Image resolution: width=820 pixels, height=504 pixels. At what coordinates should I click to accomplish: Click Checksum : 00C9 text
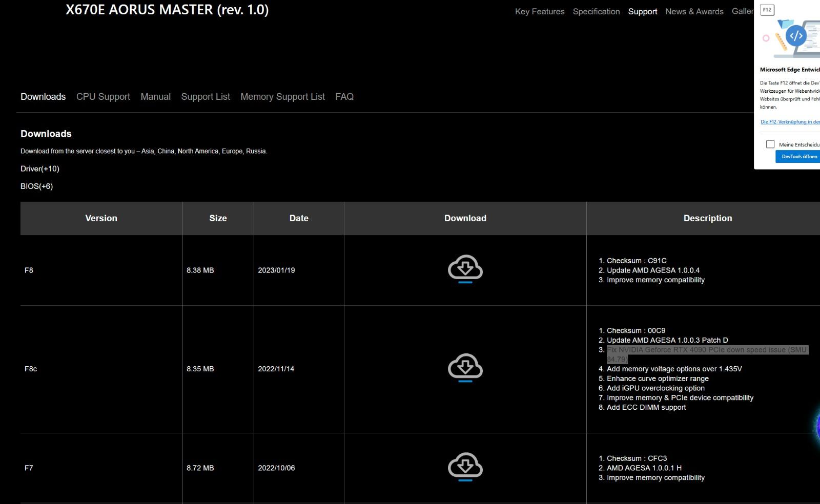coord(636,330)
